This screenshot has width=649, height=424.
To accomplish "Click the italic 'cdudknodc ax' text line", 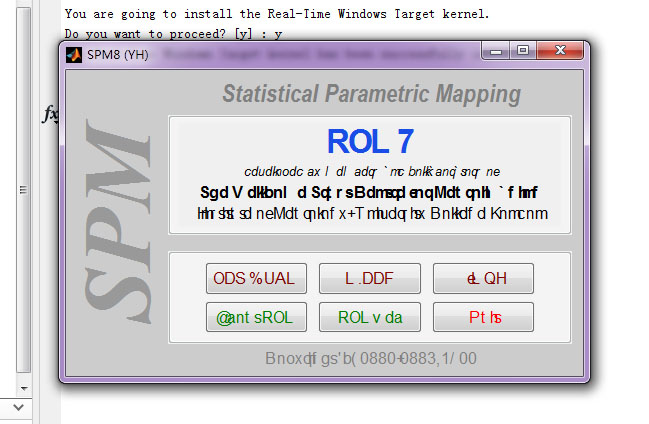I will point(372,171).
